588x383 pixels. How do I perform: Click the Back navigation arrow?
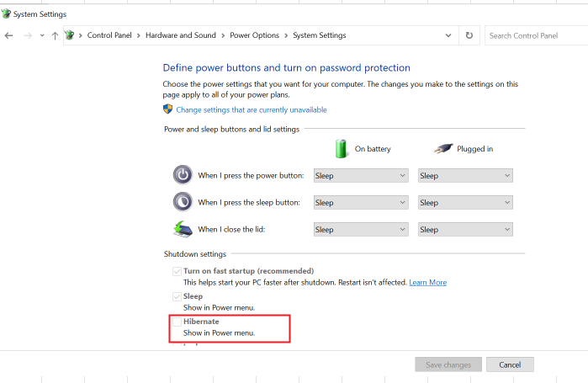pyautogui.click(x=8, y=35)
